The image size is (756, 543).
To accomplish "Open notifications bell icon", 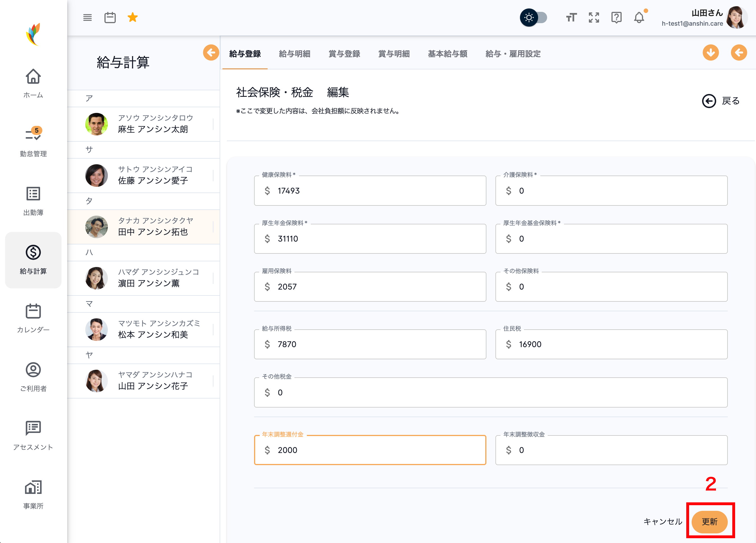I will [x=639, y=18].
